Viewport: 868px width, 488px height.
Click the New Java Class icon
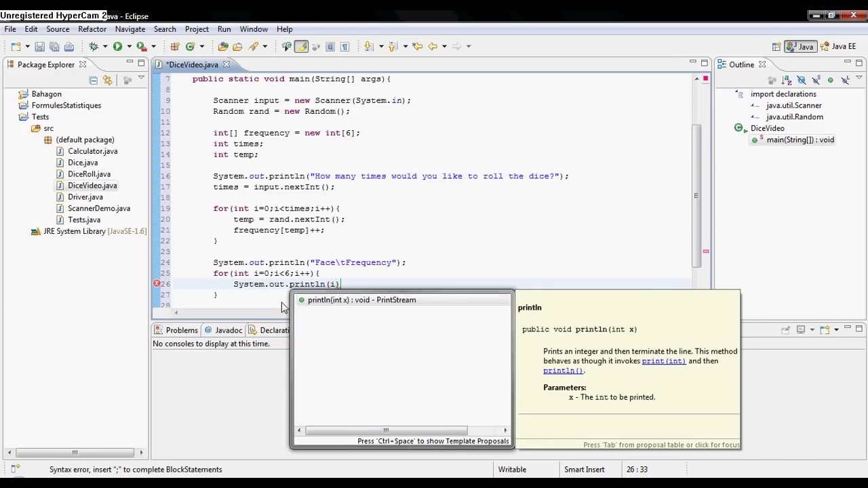tap(190, 46)
